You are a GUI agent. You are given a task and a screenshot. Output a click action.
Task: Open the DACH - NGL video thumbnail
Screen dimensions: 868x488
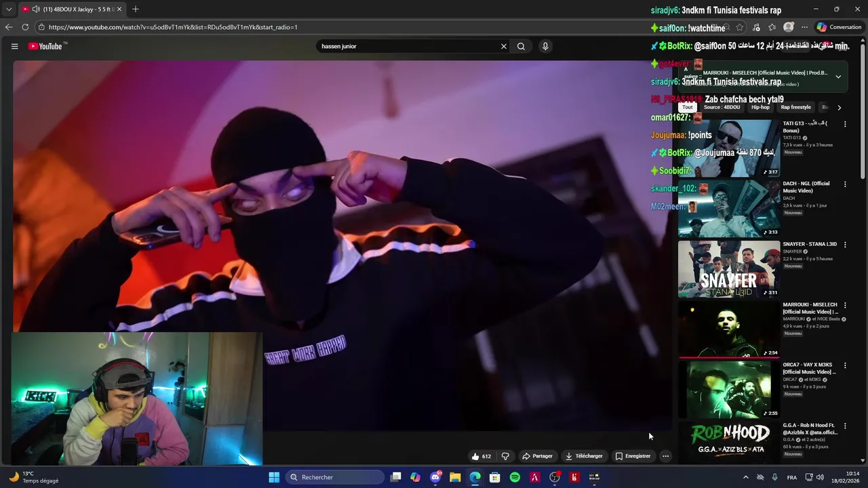coord(729,209)
